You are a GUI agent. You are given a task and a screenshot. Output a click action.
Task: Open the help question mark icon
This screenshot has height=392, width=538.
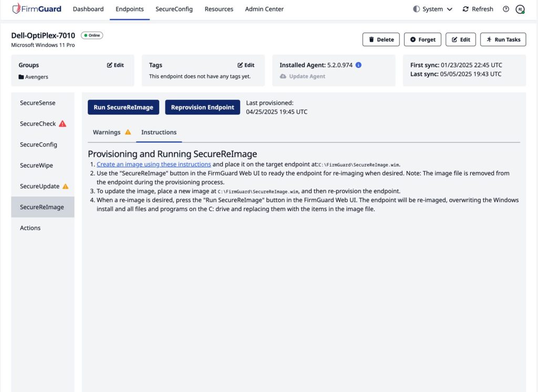pyautogui.click(x=505, y=9)
